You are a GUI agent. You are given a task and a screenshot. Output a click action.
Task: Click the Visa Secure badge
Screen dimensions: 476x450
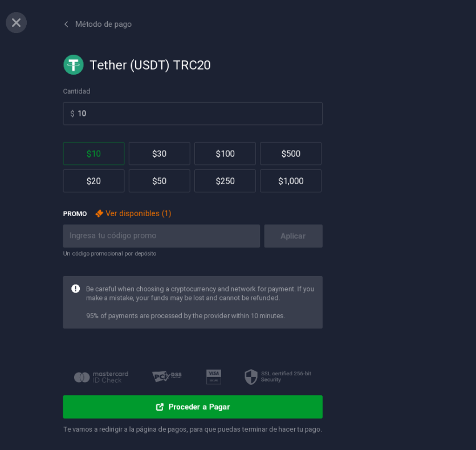214,376
